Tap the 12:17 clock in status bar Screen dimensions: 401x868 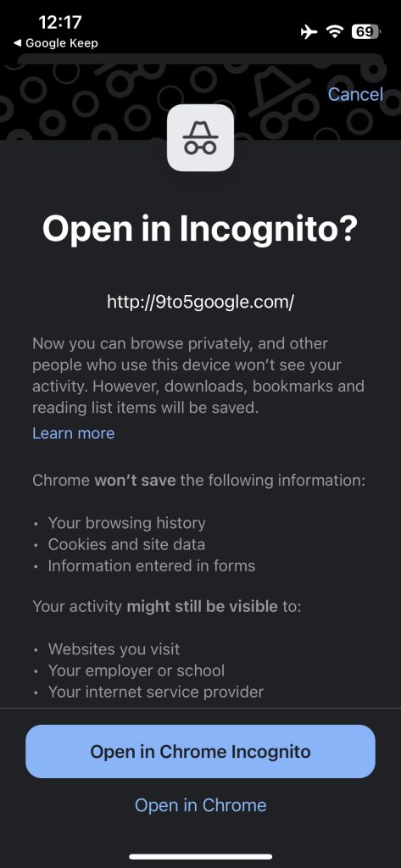tap(60, 22)
